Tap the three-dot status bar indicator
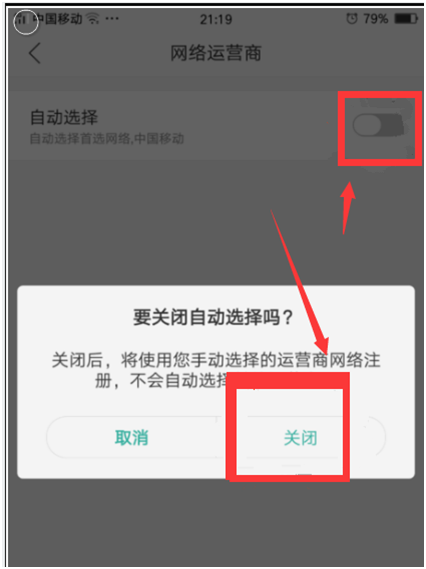 click(x=112, y=19)
